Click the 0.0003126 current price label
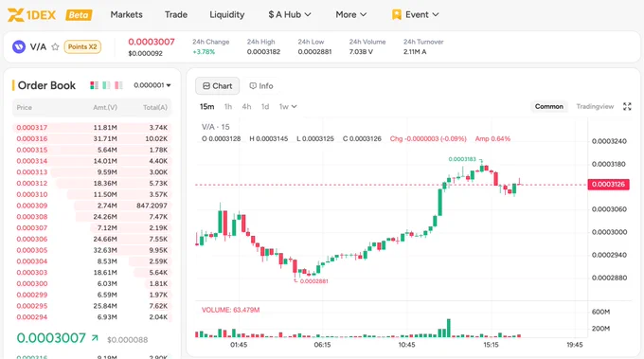The image size is (644, 359). [x=608, y=185]
